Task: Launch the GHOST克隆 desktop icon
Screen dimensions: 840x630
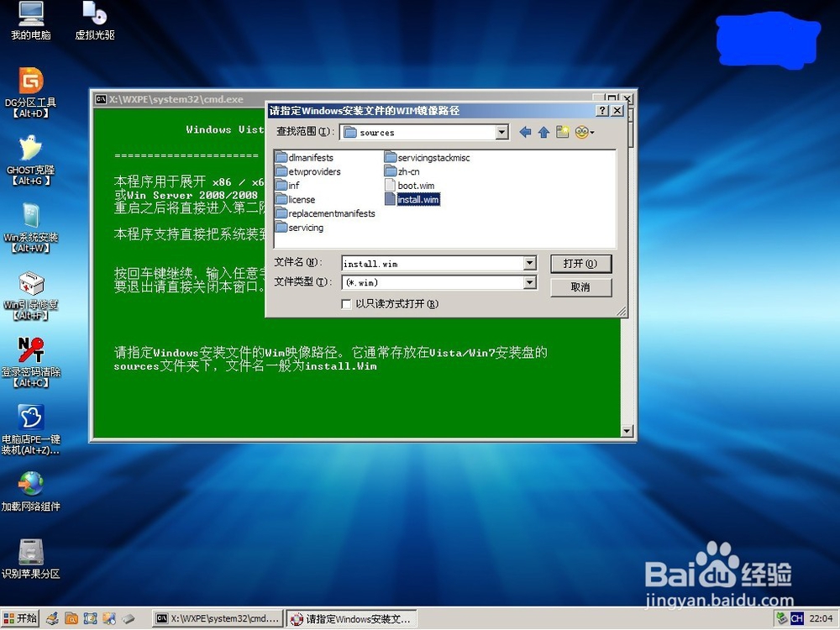Action: point(30,160)
